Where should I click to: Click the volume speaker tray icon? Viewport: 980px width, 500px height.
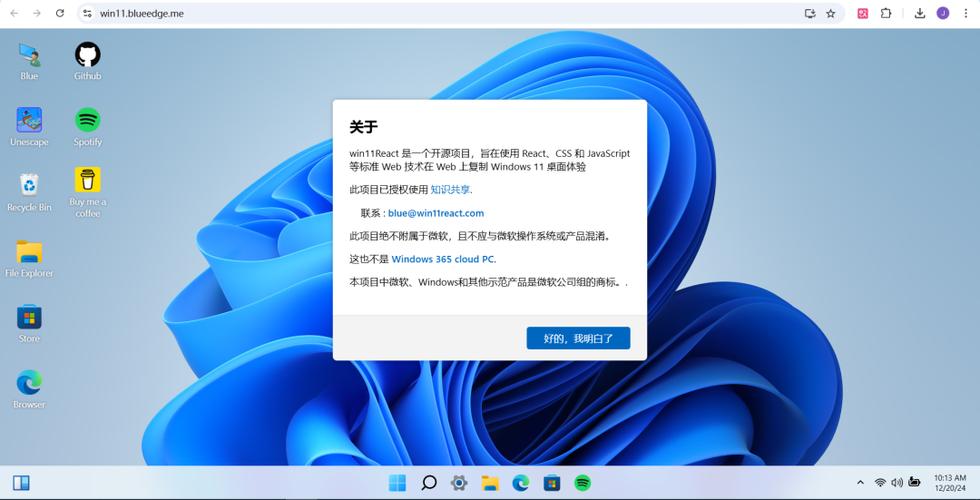coord(897,482)
